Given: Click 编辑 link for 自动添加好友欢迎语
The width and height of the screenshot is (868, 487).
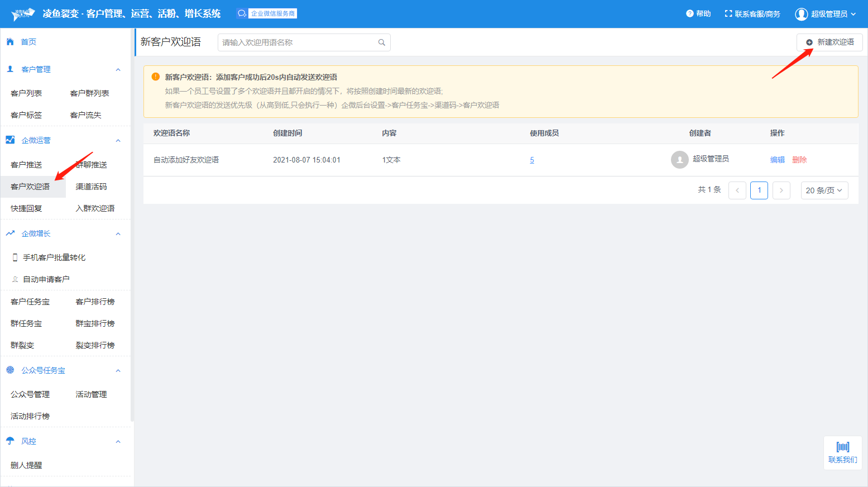Looking at the screenshot, I should (x=777, y=160).
